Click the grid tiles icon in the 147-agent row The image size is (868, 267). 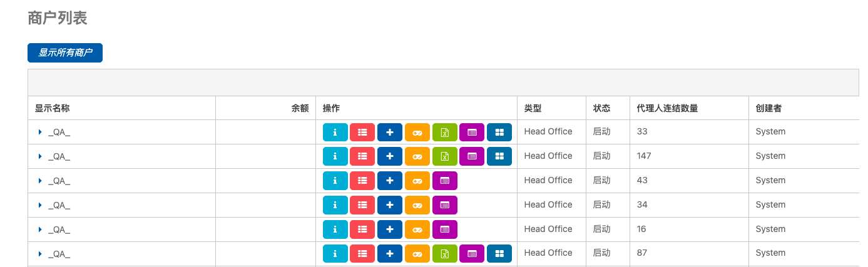pos(499,156)
